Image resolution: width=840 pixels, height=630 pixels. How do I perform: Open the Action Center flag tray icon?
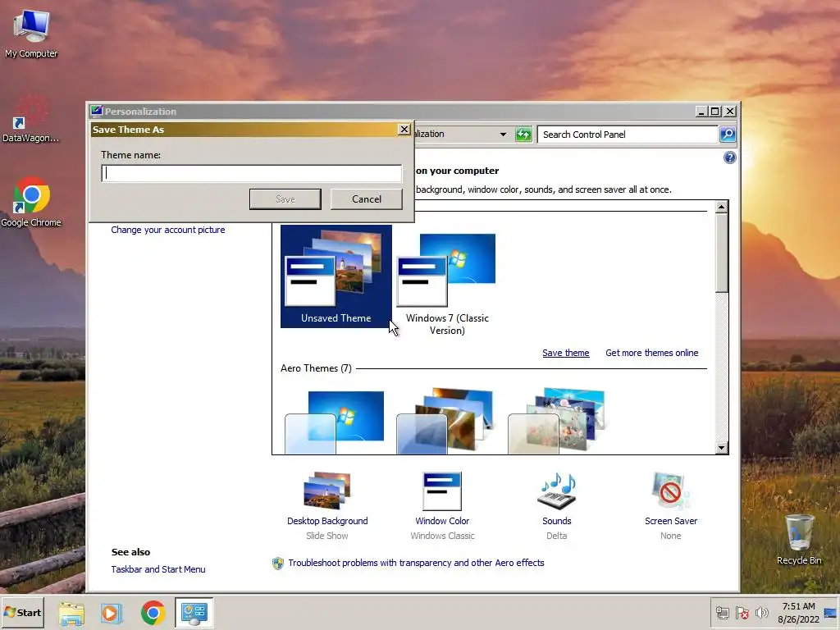coord(742,614)
